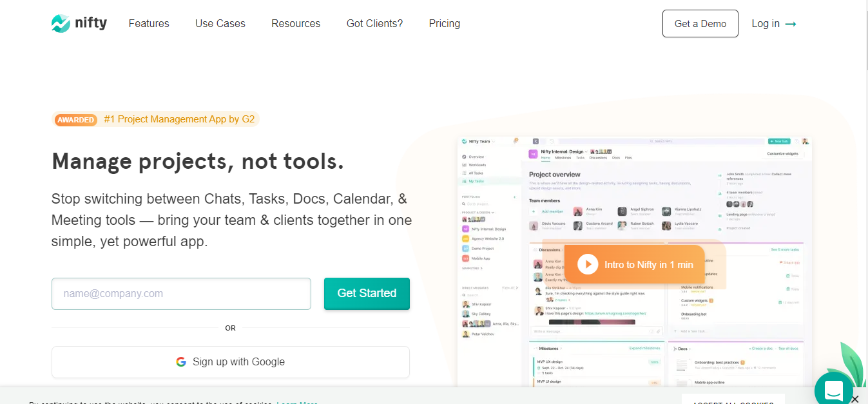
Task: Click Overview in the app preview sidebar
Action: coord(473,157)
